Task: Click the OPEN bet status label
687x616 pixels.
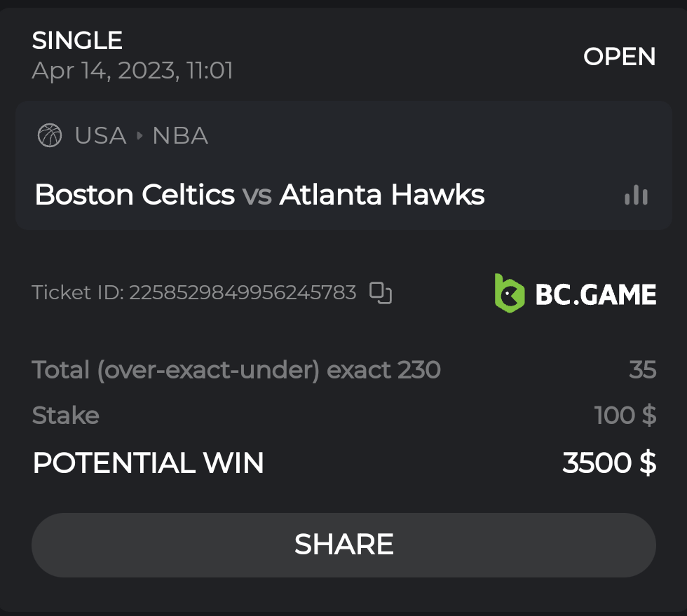Action: coord(620,57)
